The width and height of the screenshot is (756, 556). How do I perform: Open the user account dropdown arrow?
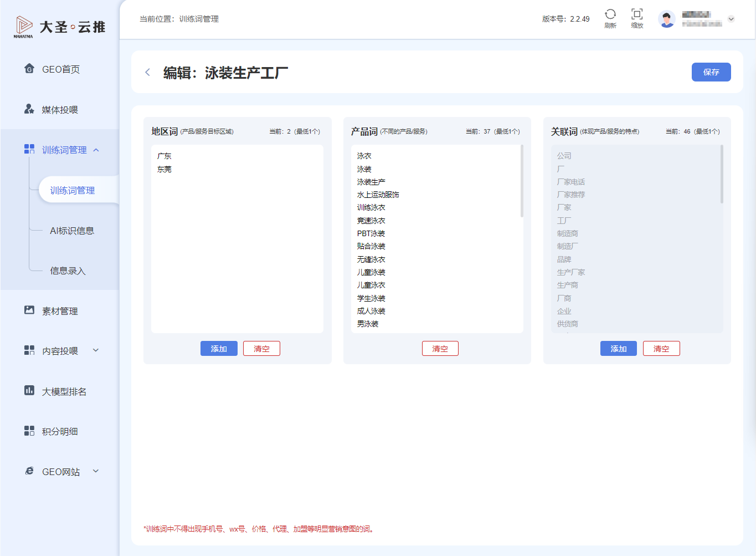click(731, 19)
